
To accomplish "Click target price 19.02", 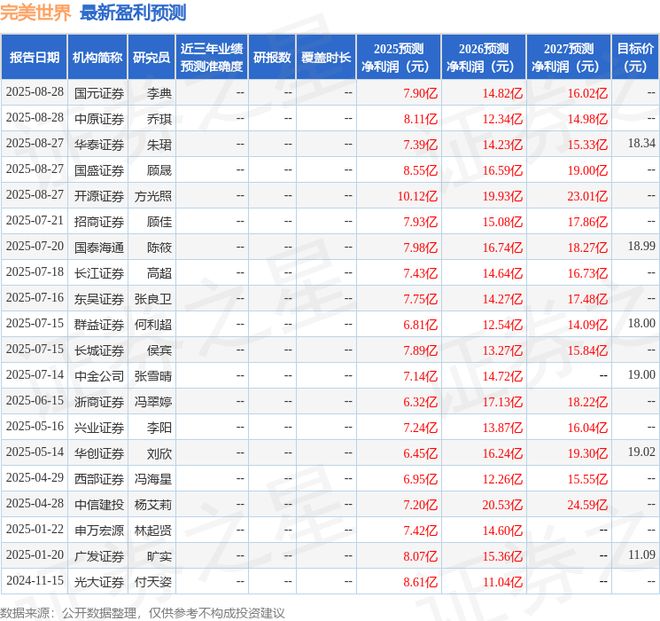I will (x=641, y=452).
